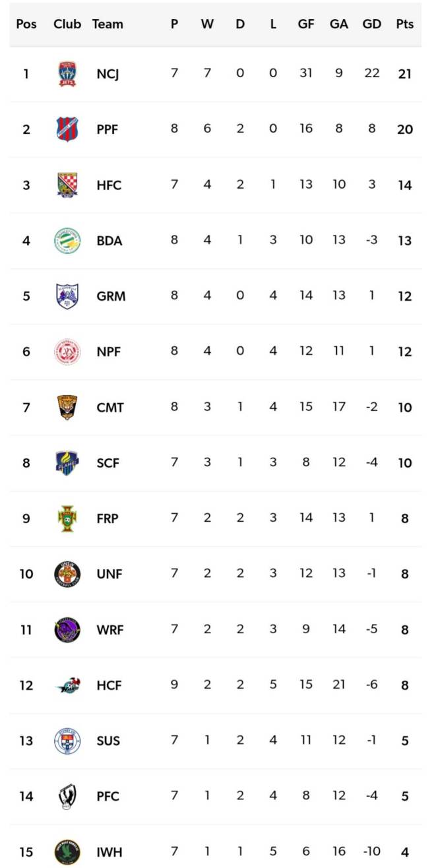This screenshot has height=868, width=432.
Task: Click the HCF club logo
Action: tap(67, 685)
